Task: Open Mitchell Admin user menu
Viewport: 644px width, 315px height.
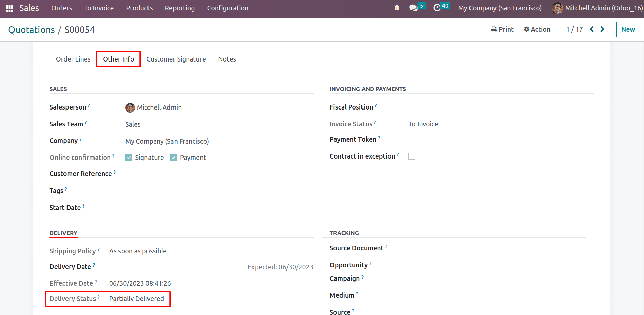Action: tap(597, 8)
